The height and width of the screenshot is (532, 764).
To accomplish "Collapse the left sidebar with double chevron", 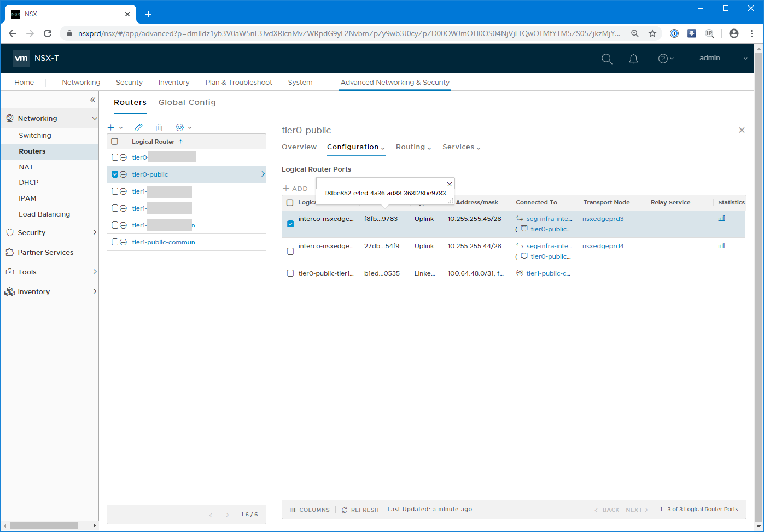I will click(92, 100).
